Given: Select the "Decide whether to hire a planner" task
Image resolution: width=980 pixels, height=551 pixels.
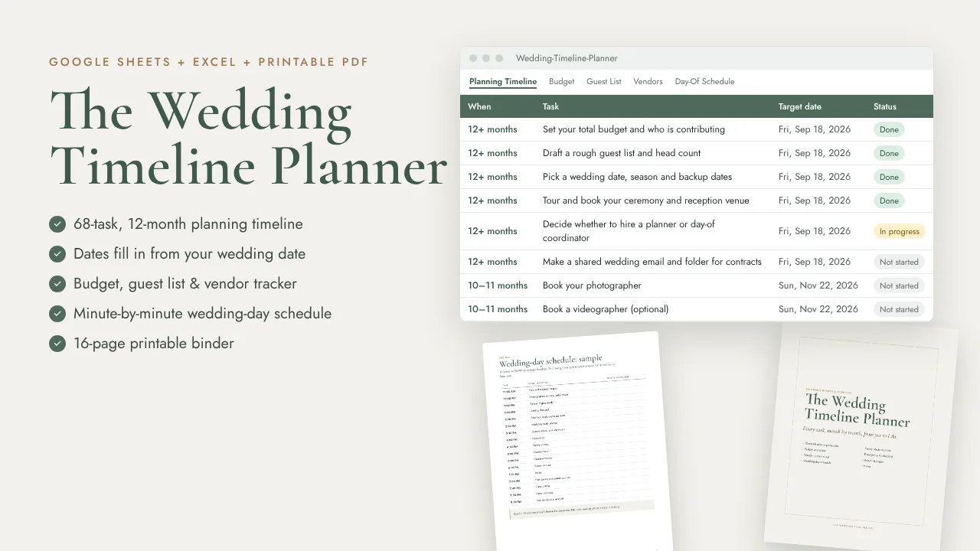Looking at the screenshot, I should pyautogui.click(x=629, y=231).
